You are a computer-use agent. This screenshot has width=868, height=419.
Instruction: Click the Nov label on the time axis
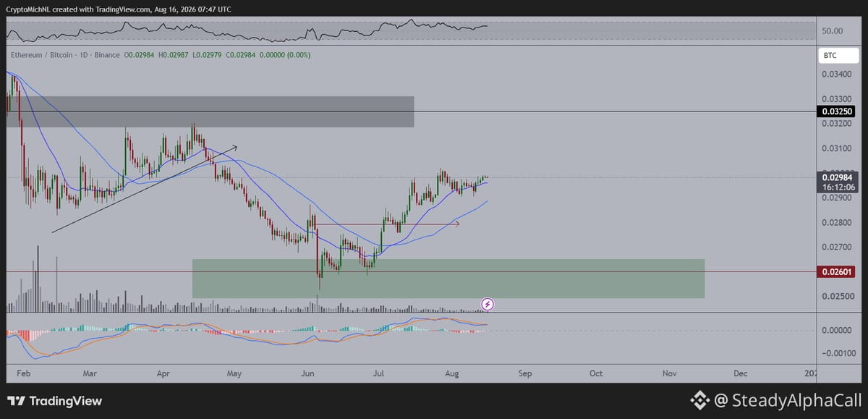click(670, 374)
